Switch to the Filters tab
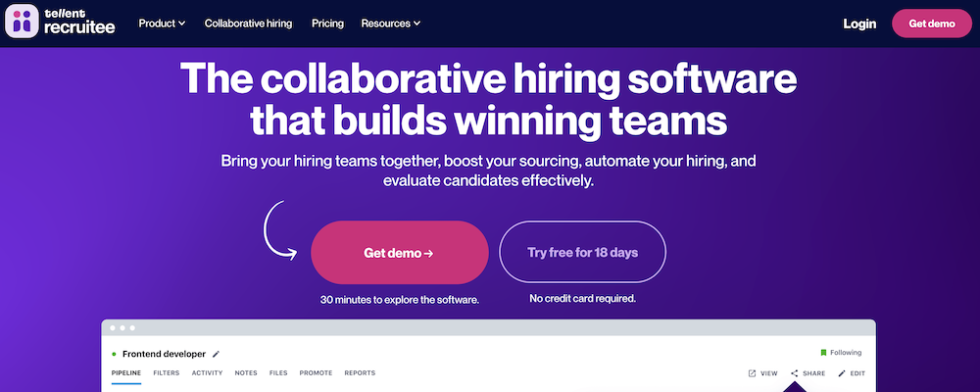Image resolution: width=980 pixels, height=392 pixels. point(167,373)
